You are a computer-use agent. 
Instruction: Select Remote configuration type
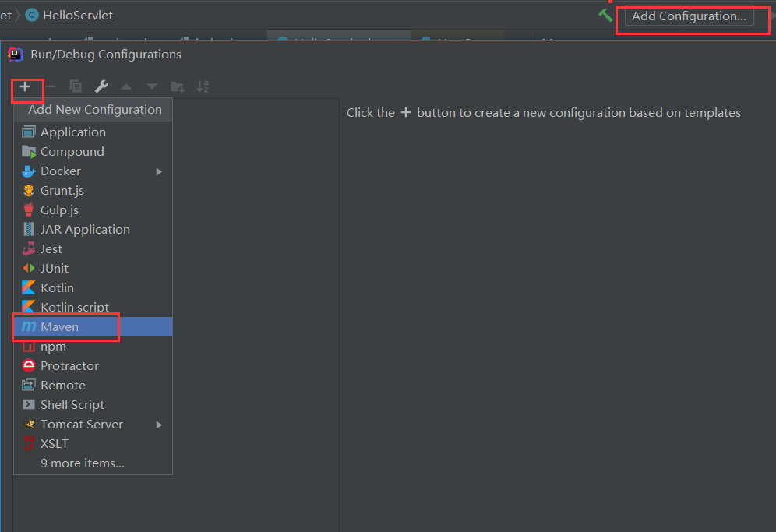(93, 385)
